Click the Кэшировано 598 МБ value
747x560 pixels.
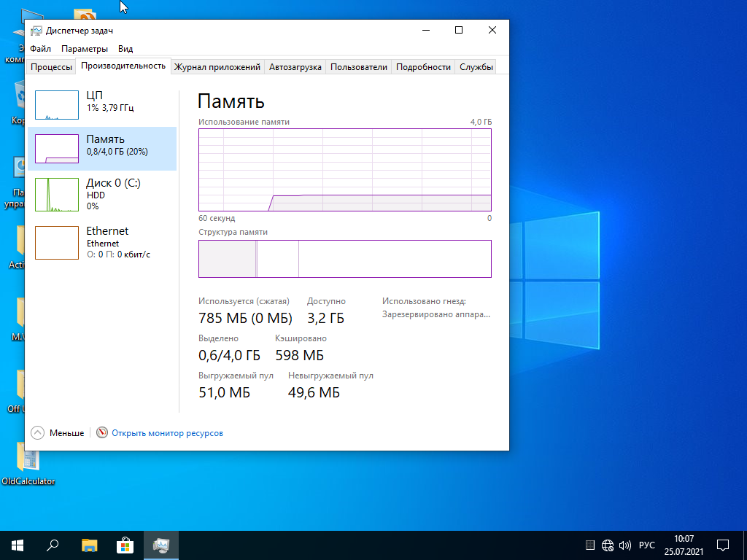tap(299, 355)
